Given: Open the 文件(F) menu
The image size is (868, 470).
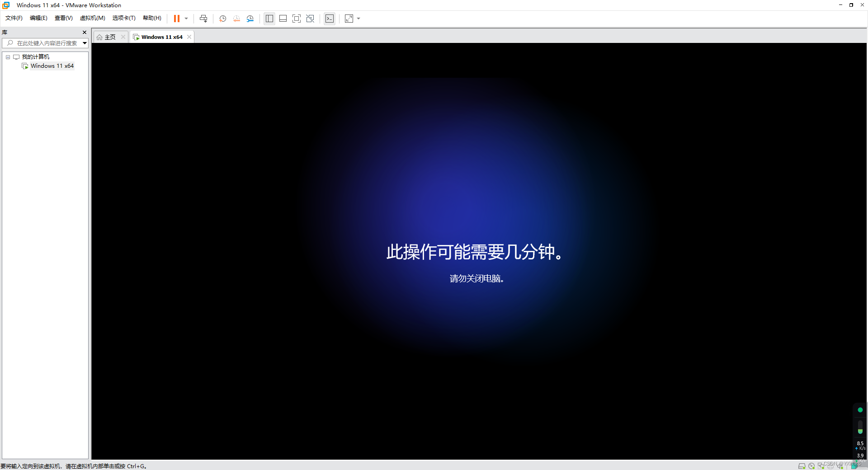Looking at the screenshot, I should [14, 18].
